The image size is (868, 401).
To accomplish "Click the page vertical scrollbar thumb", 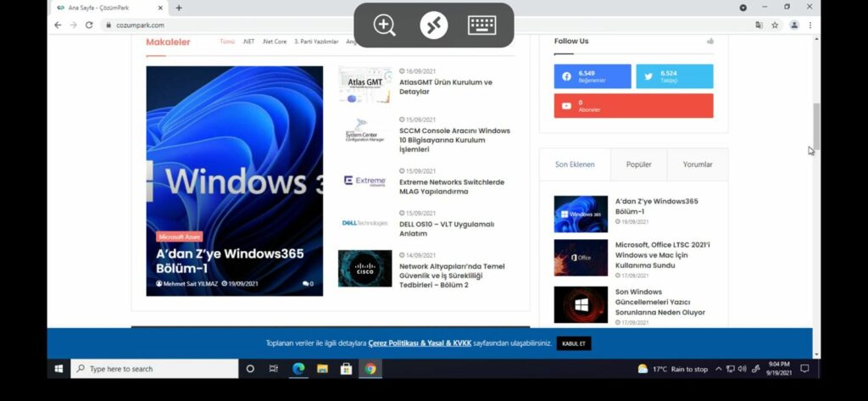I will (816, 127).
